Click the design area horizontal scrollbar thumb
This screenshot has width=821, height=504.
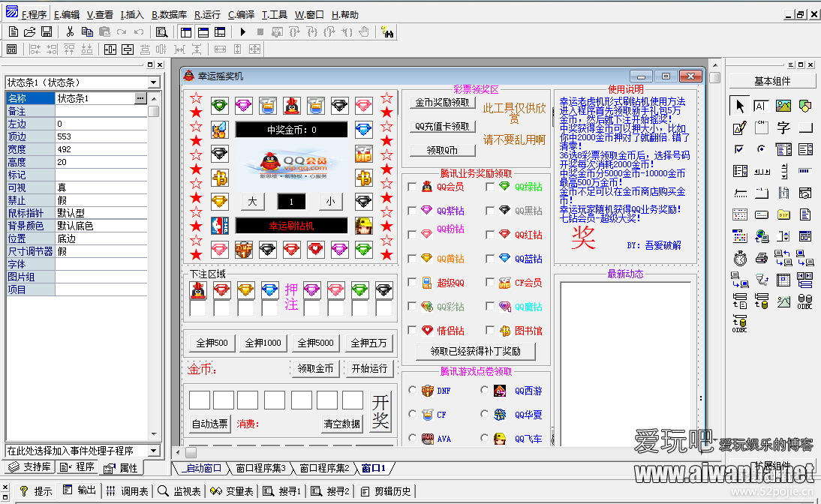(191, 452)
